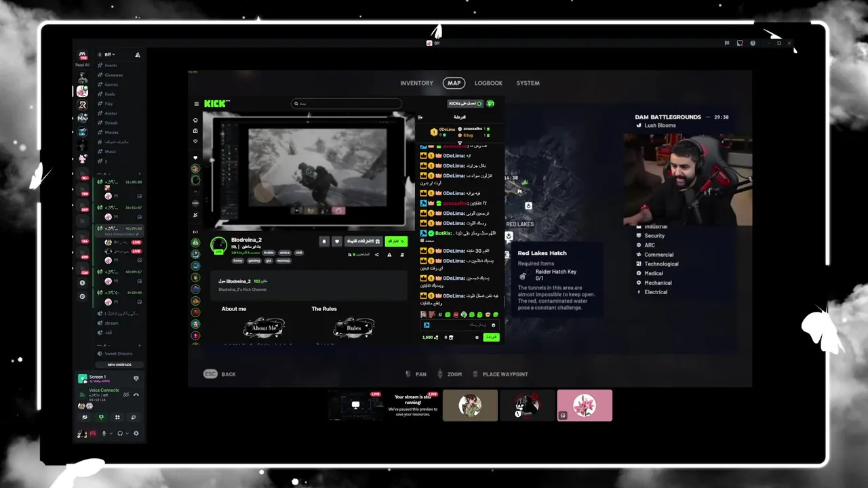Switch to game INVENTORY tab
Viewport: 868px width, 488px height.
coord(416,83)
